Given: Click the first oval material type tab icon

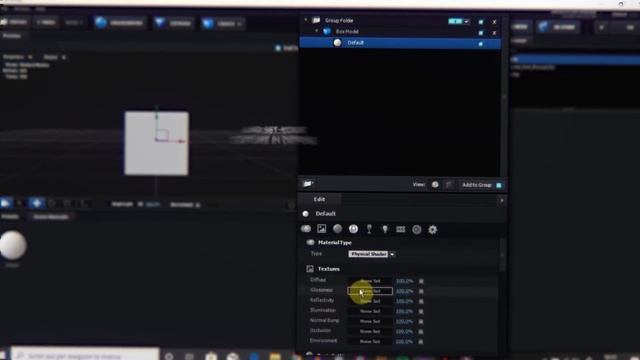Looking at the screenshot, I should tap(306, 229).
